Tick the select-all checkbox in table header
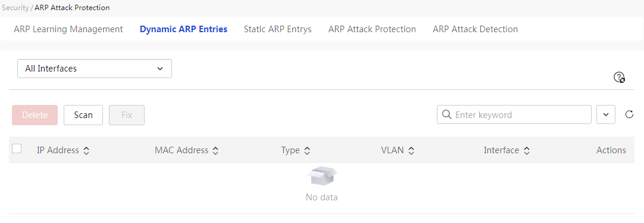 point(17,148)
